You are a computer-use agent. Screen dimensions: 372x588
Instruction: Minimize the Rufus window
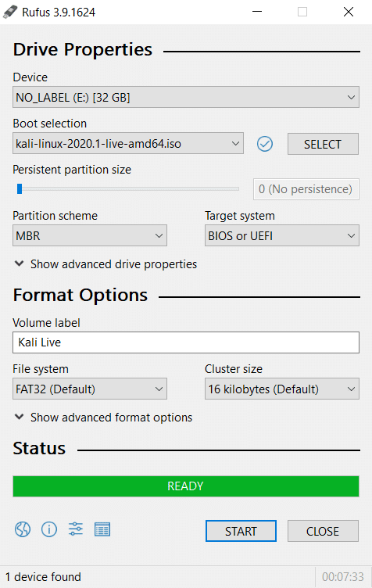(x=257, y=12)
